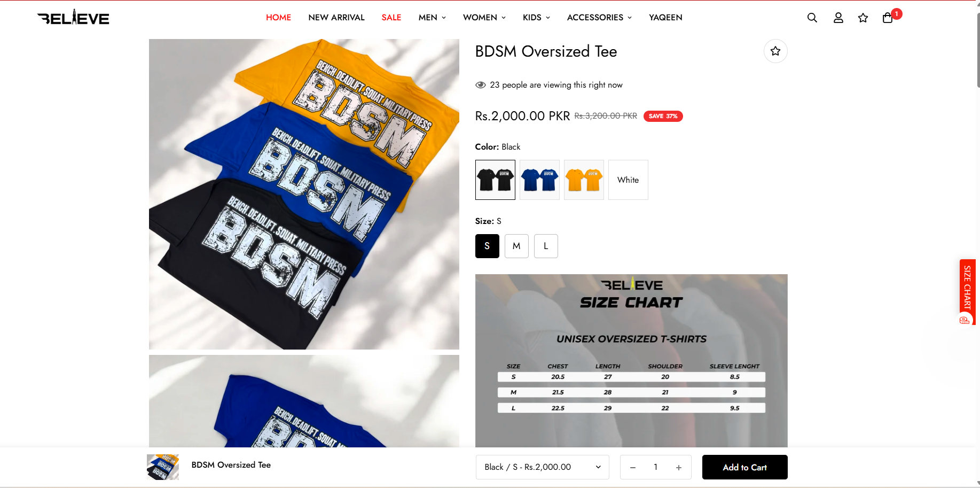Open the shopping cart bag icon
This screenshot has height=488, width=980.
click(x=888, y=18)
